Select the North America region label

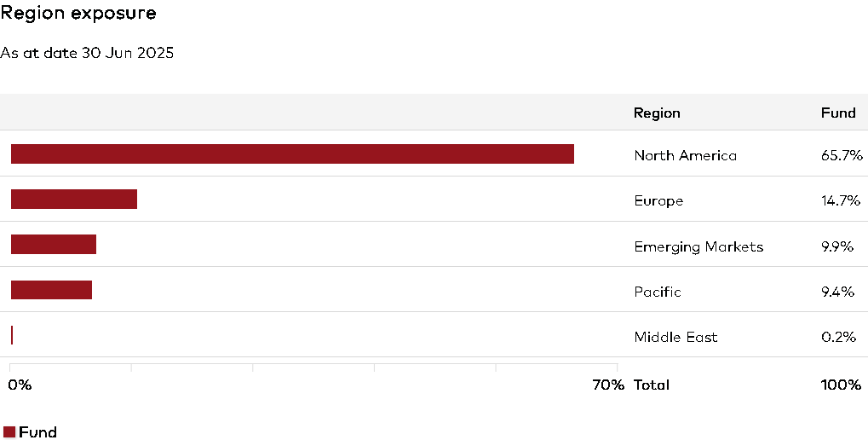tap(685, 155)
